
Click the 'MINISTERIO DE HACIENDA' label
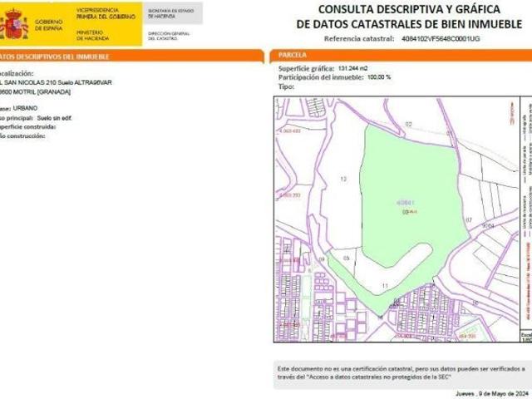pyautogui.click(x=92, y=35)
